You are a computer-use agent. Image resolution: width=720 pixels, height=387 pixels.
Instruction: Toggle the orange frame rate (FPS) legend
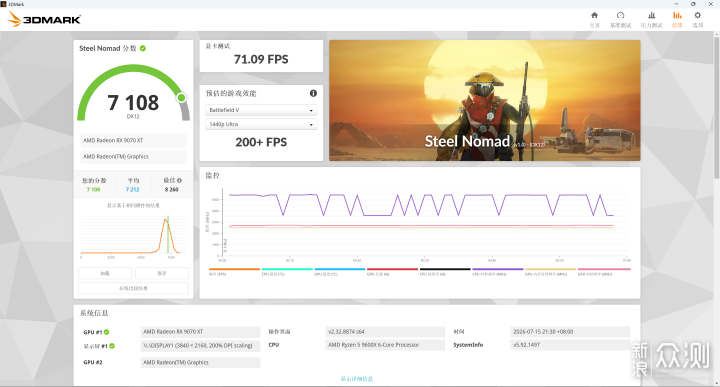[234, 272]
